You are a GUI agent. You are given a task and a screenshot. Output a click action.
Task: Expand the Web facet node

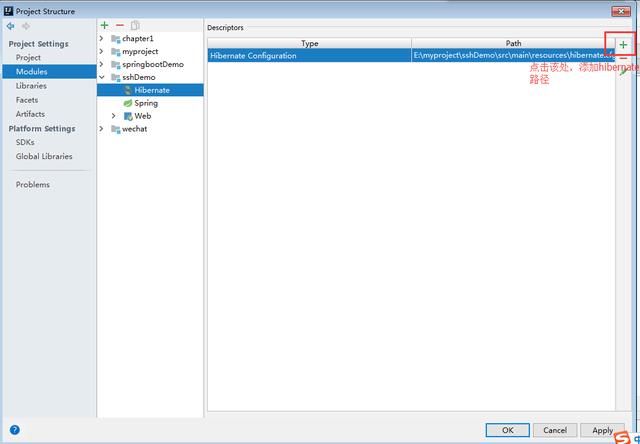(114, 116)
